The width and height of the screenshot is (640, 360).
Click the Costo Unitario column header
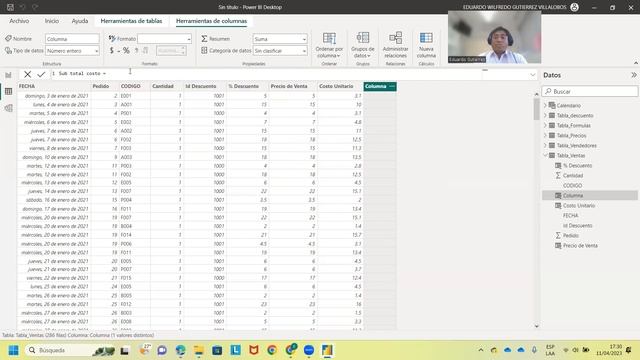(x=340, y=87)
